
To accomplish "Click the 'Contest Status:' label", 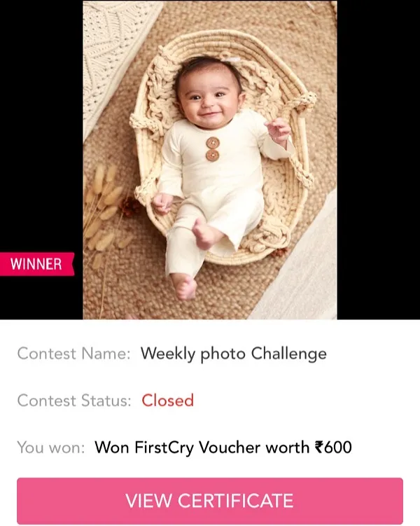I will (74, 401).
